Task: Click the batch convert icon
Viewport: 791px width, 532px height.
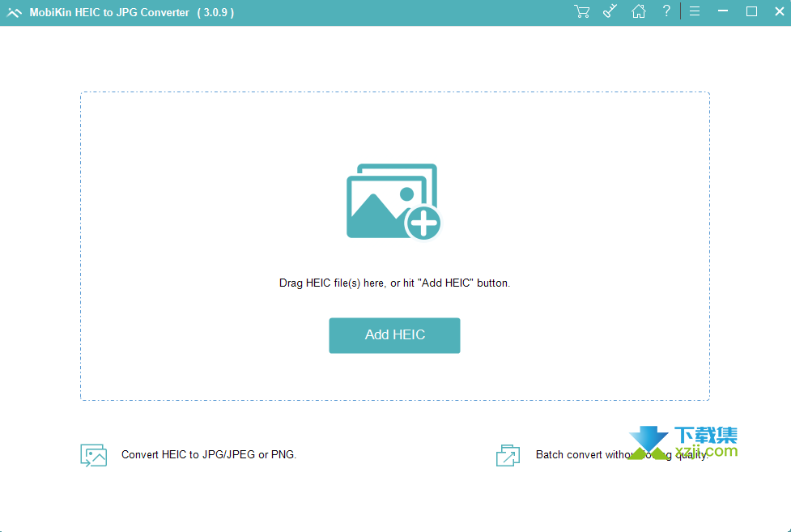Action: click(508, 455)
